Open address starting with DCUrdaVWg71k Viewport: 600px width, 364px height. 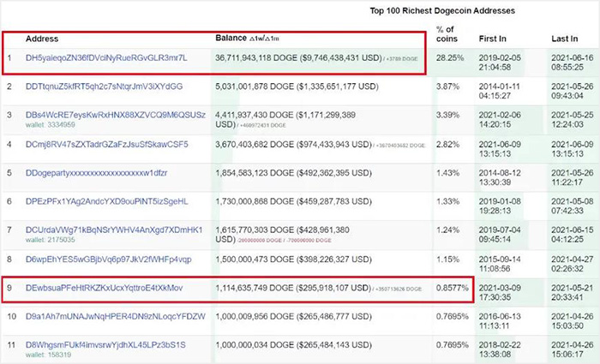click(x=114, y=230)
